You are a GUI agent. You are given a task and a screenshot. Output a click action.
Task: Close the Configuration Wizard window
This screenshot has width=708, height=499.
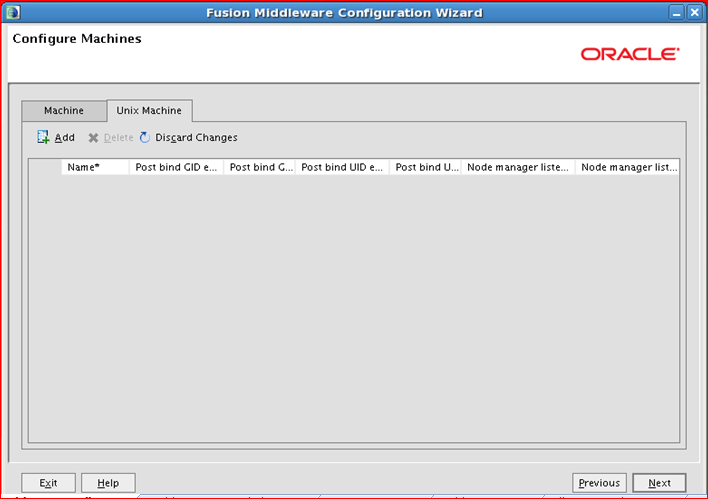click(x=694, y=13)
